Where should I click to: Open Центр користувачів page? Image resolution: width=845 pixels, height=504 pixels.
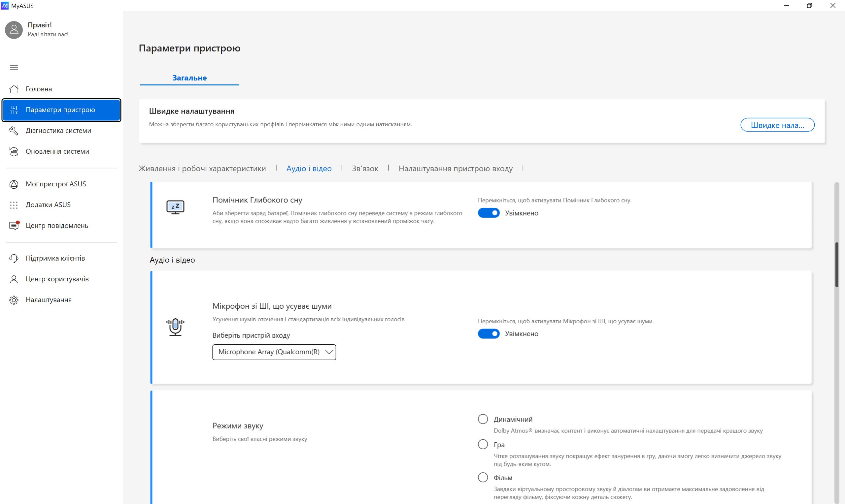click(57, 279)
